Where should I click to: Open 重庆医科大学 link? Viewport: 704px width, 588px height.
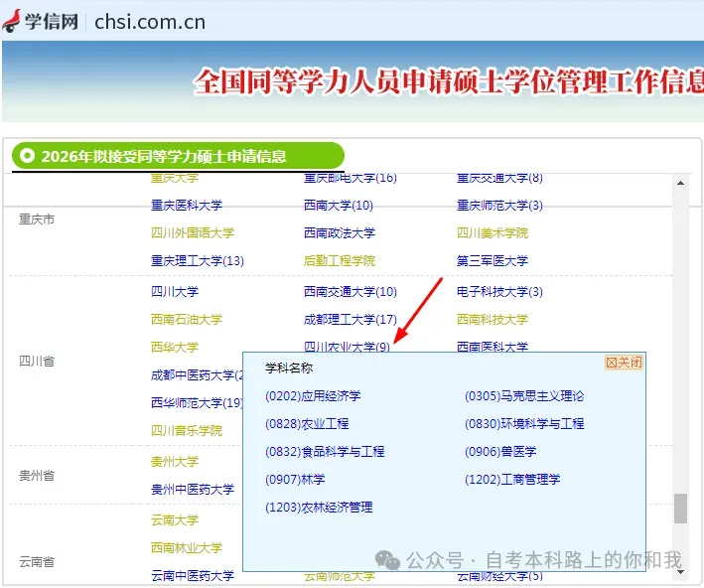(x=187, y=206)
